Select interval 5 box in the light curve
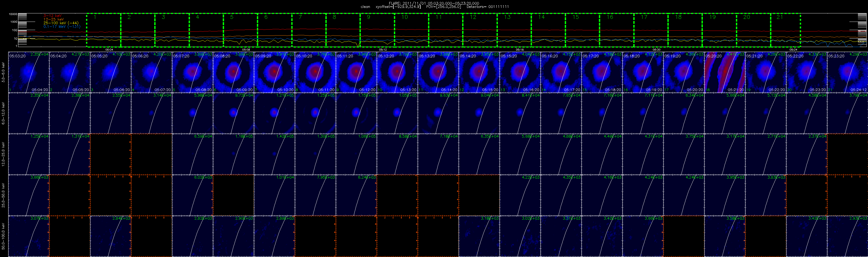868x257 pixels. (x=240, y=30)
